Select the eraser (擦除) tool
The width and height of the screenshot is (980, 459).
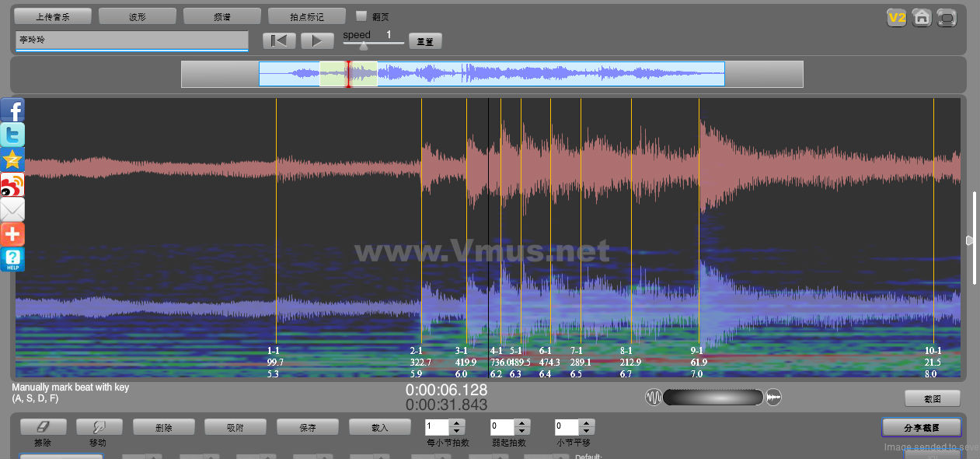coord(43,427)
